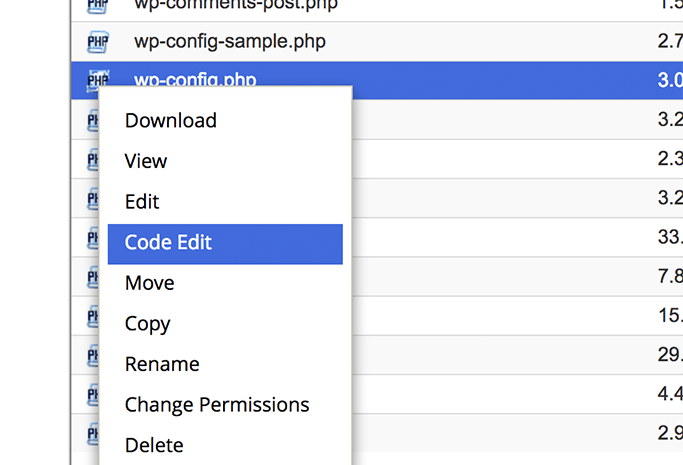This screenshot has height=465, width=683.
Task: Click the wp-config-sample.php PHP file icon
Action: 98,42
